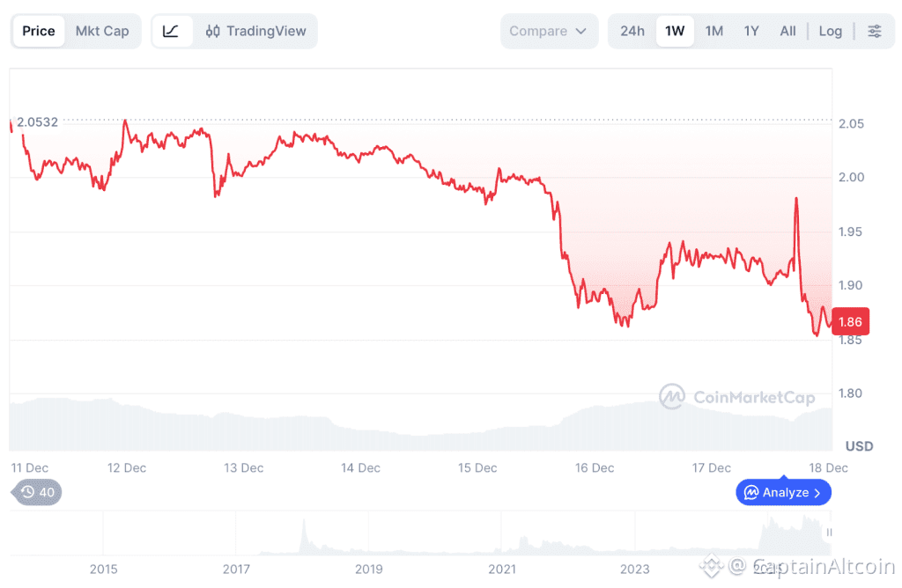Image resolution: width=902 pixels, height=588 pixels.
Task: Click the 1W selected range tab
Action: [675, 31]
